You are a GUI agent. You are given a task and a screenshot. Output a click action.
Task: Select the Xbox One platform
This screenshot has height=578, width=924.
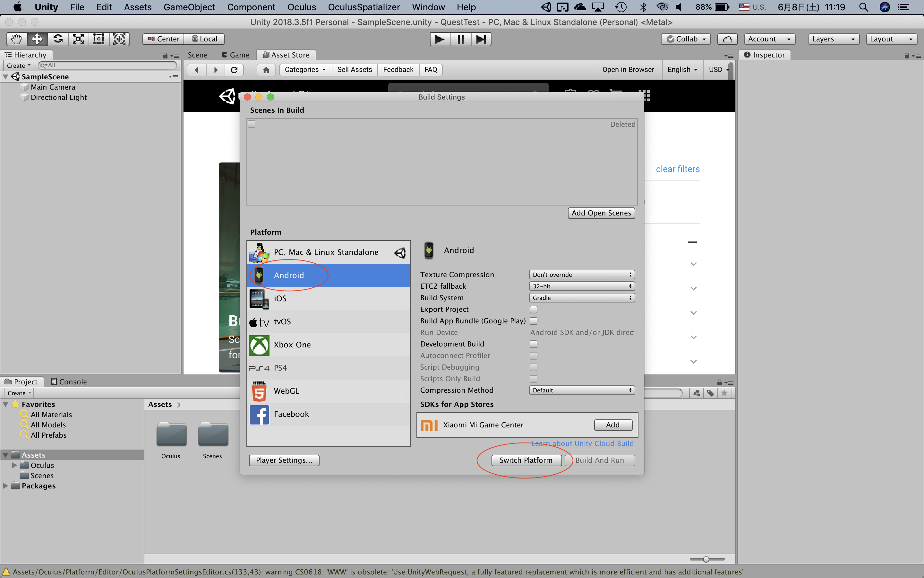tap(328, 345)
